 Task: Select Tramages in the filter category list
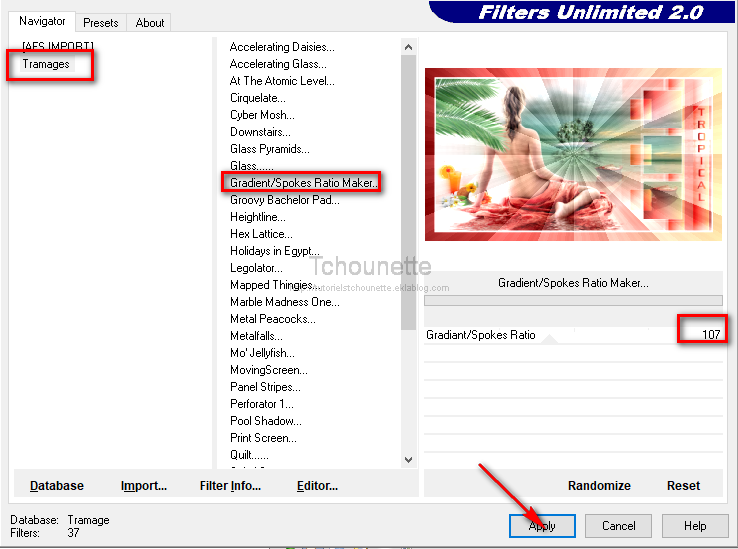[46, 64]
